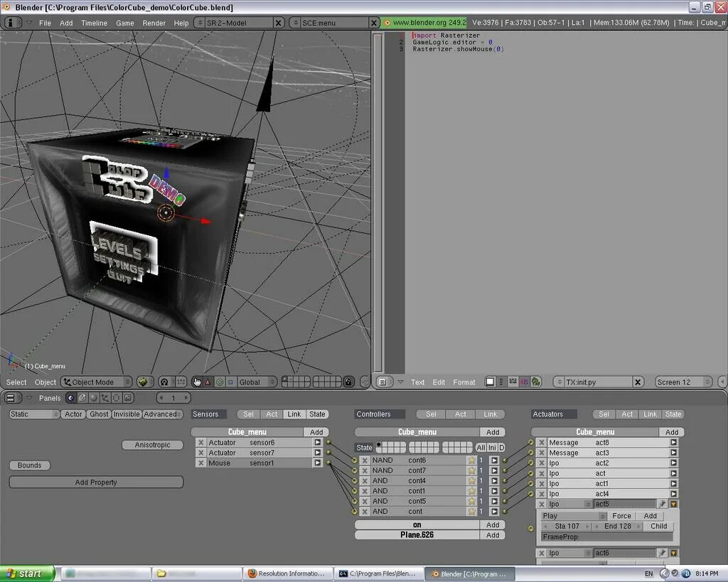Screen dimensions: 728x582
Task: Enable the rotate manipulator circle icon
Action: [x=220, y=382]
